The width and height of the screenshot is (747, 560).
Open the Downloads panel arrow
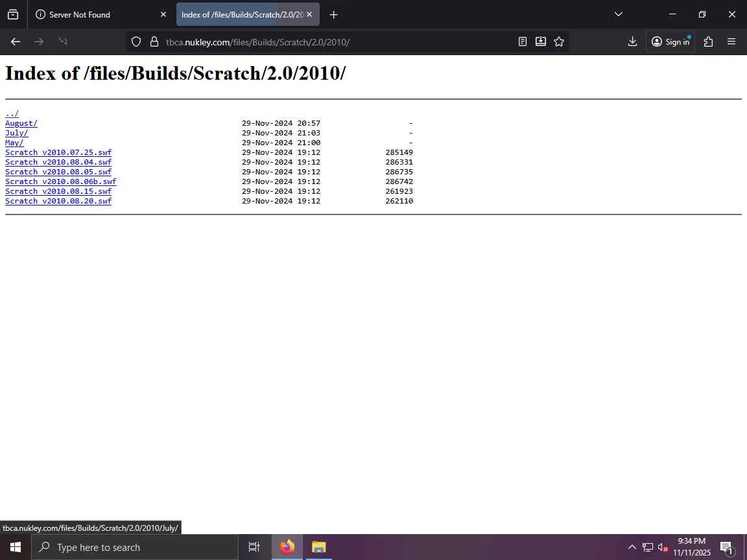pos(633,42)
